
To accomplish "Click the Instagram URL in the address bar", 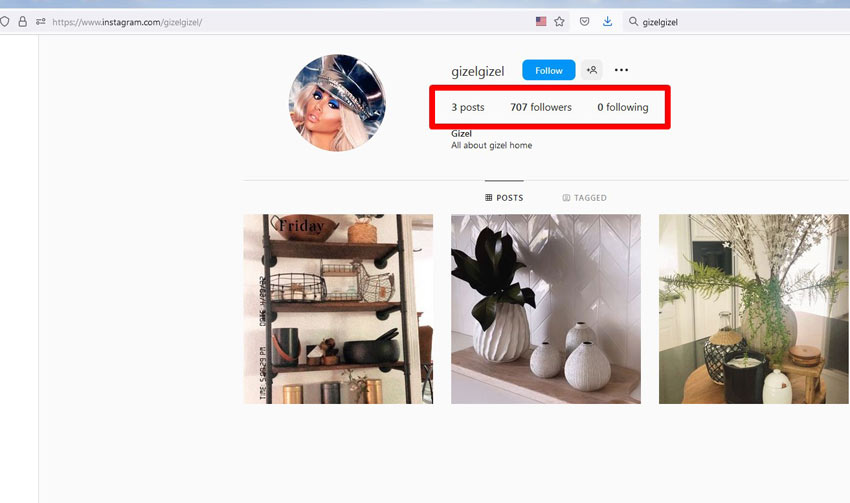I will point(127,21).
